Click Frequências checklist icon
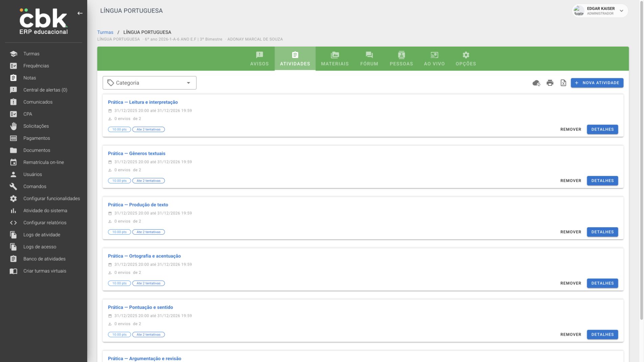 pyautogui.click(x=13, y=66)
